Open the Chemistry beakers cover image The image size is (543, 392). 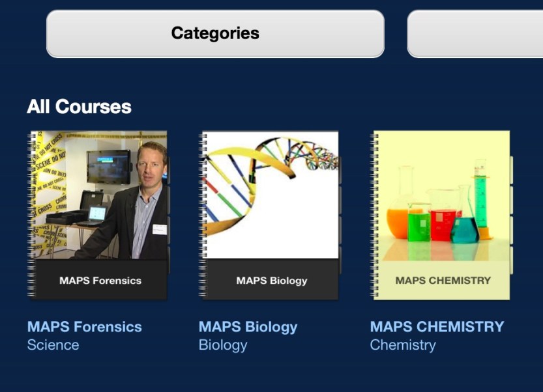[x=442, y=195]
